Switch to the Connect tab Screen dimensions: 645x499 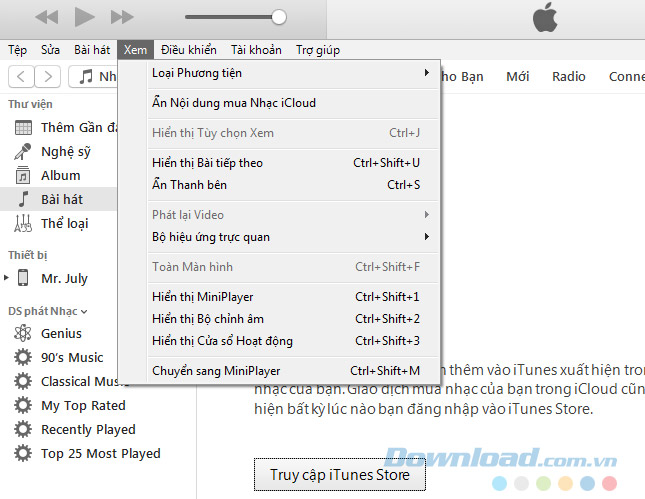pyautogui.click(x=626, y=77)
